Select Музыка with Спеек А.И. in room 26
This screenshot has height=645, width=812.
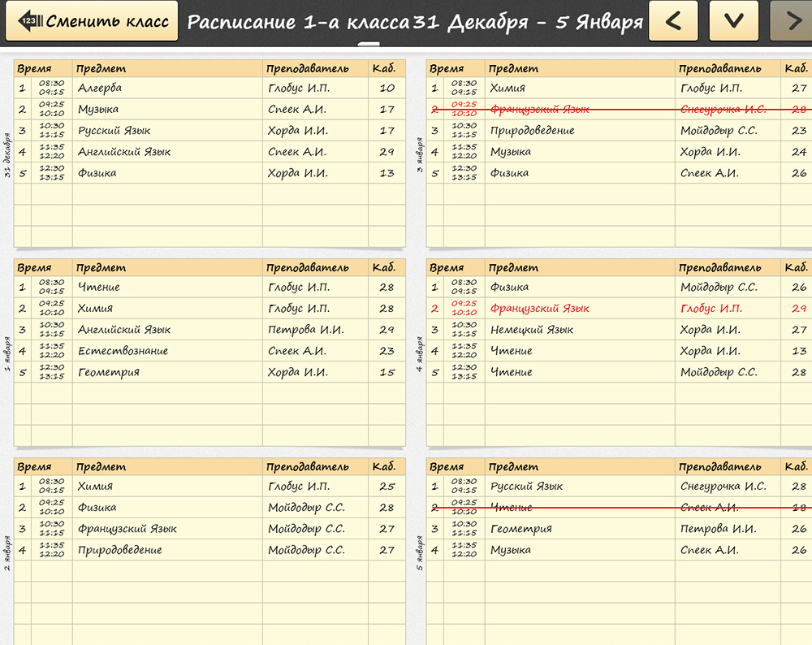coord(619,550)
